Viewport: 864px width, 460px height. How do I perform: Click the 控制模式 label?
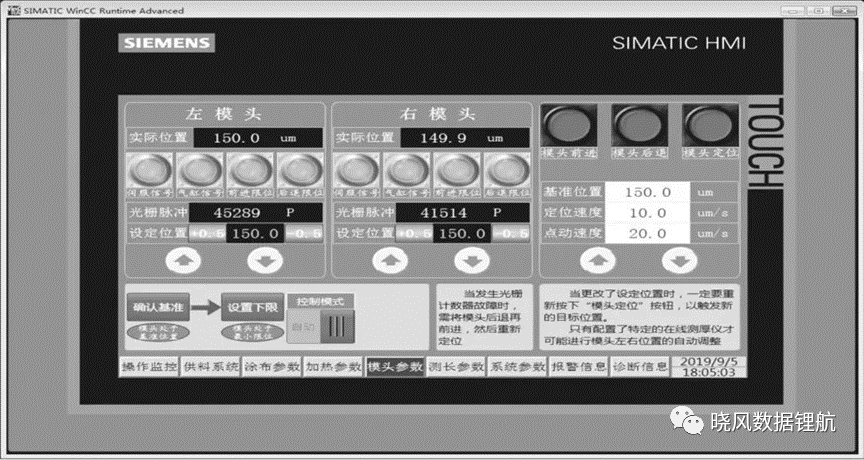click(320, 301)
